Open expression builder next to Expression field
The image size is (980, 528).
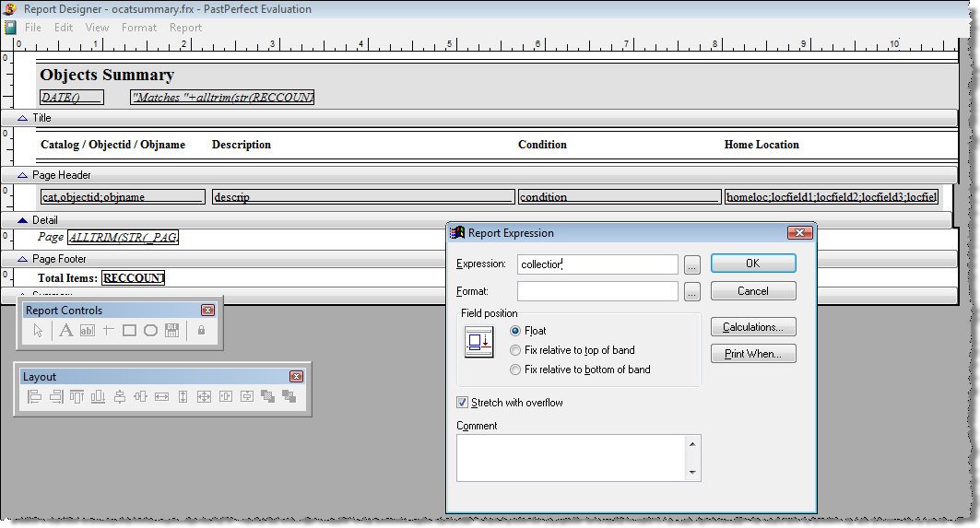point(691,264)
